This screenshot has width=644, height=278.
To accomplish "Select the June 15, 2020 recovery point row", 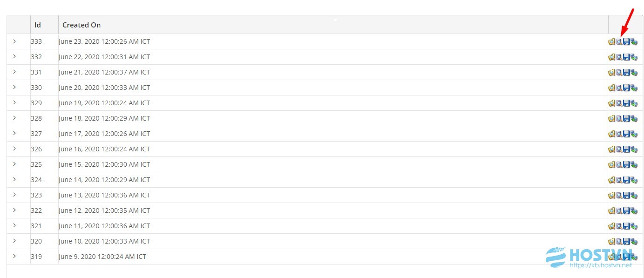I will click(325, 164).
